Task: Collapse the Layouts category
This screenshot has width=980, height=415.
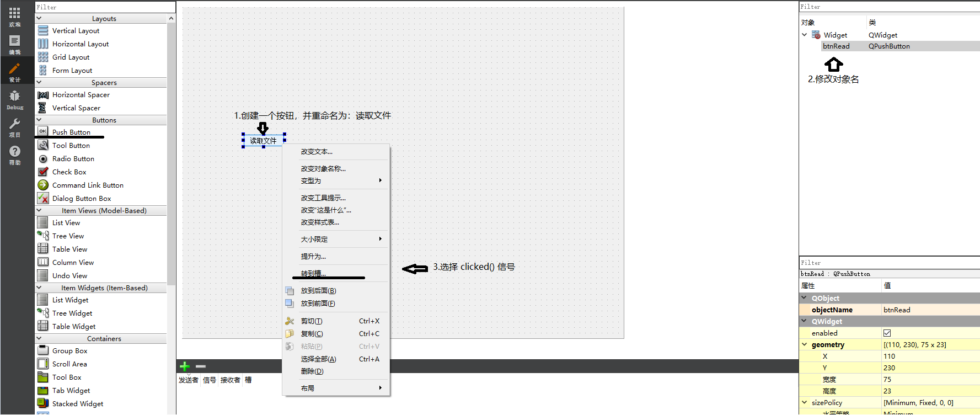Action: pyautogui.click(x=39, y=18)
